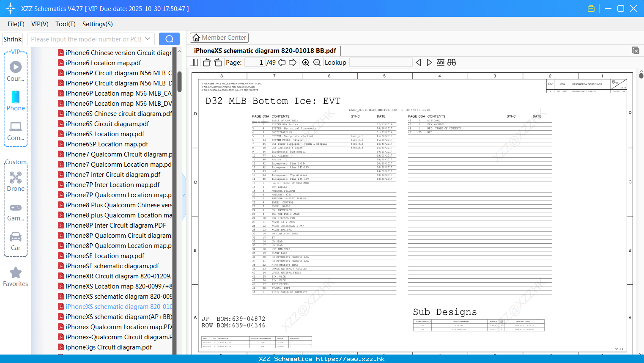
Task: Open File(F) menu
Action: (16, 24)
